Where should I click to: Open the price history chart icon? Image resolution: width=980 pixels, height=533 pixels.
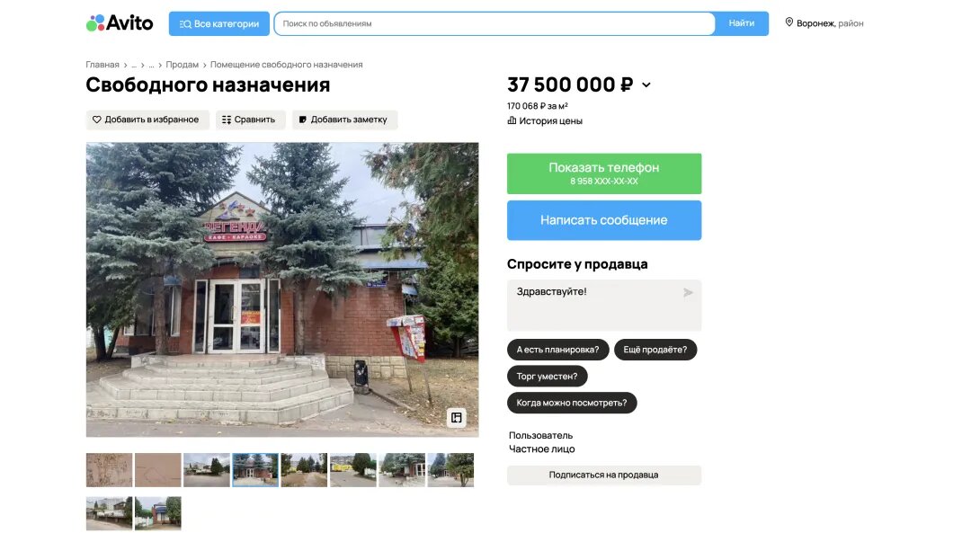(x=512, y=120)
